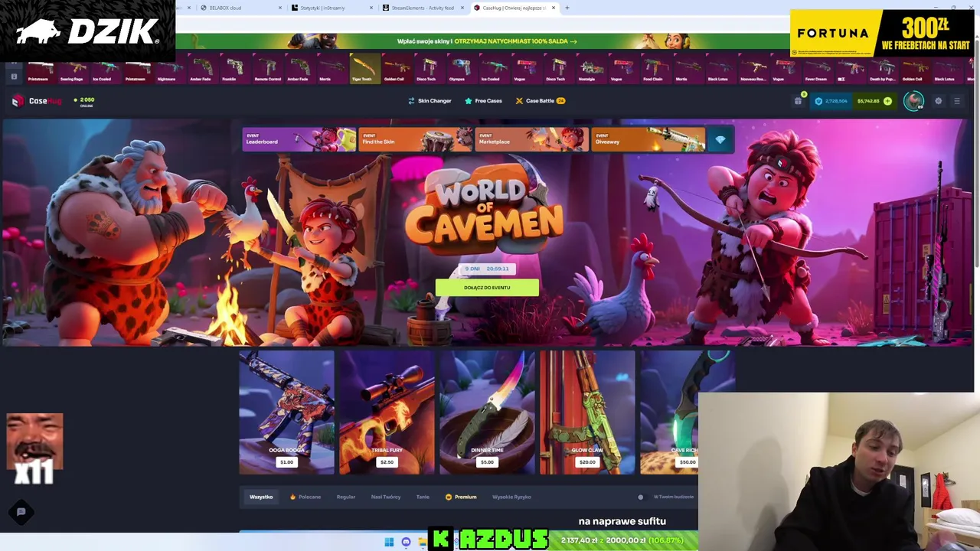This screenshot has width=980, height=551.
Task: Click the green plus deposit button
Action: tap(887, 101)
